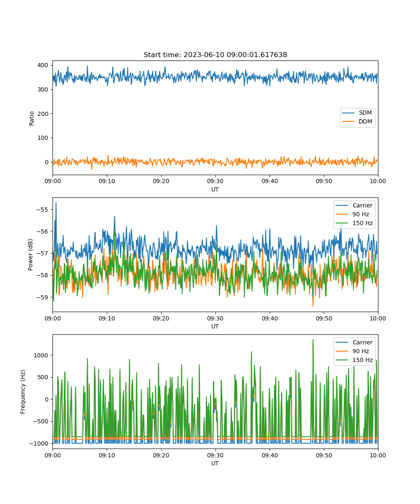Select Carrier legend entry in the frequency plot
420x504 pixels.
(354, 342)
